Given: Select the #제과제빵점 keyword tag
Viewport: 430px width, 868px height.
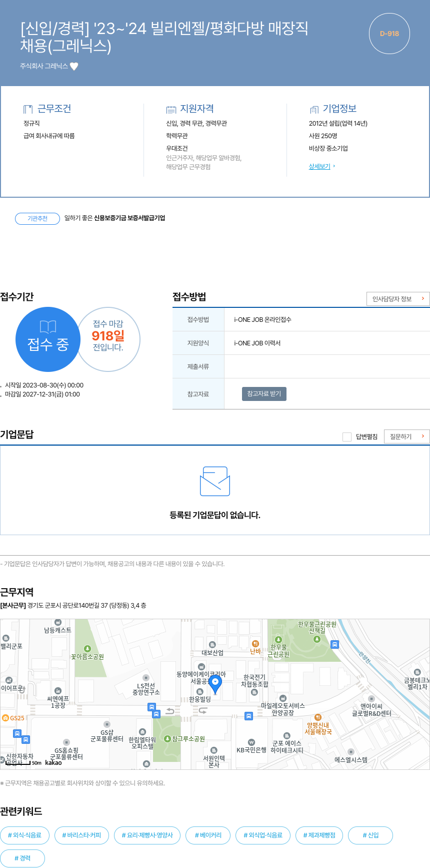Looking at the screenshot, I should pos(319,835).
